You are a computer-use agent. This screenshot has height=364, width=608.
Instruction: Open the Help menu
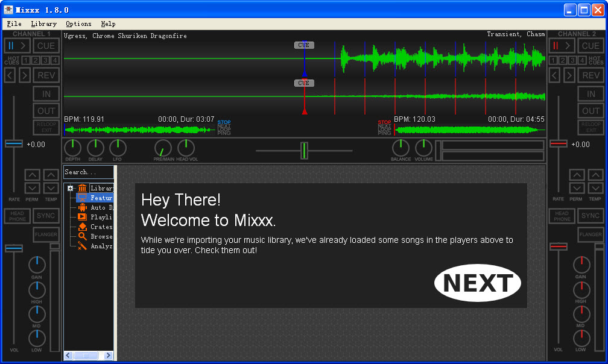(108, 24)
